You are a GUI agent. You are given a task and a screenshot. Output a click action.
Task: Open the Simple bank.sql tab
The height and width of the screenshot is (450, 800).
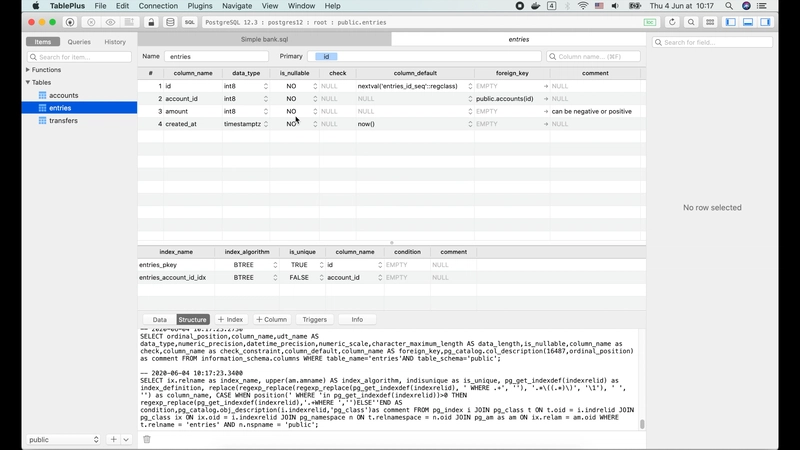264,39
